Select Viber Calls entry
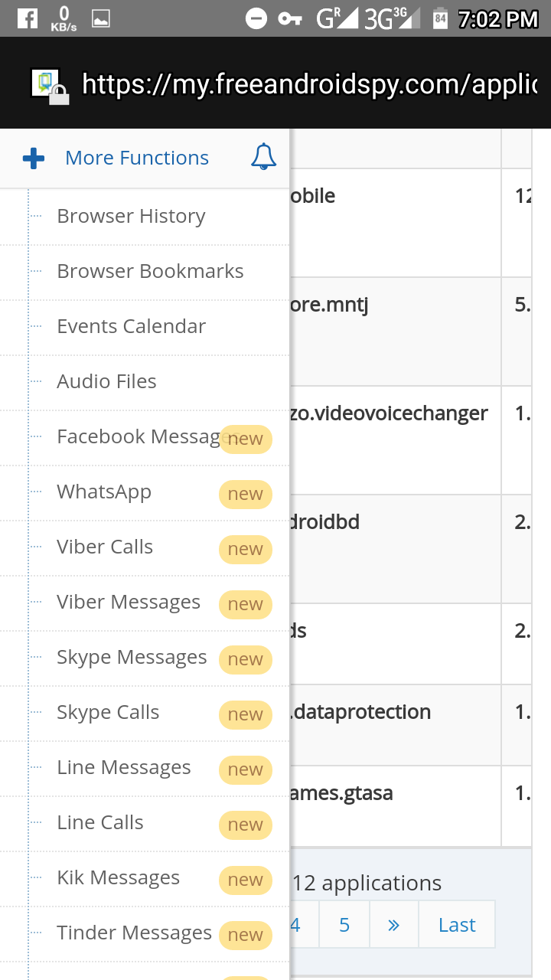 coord(105,547)
